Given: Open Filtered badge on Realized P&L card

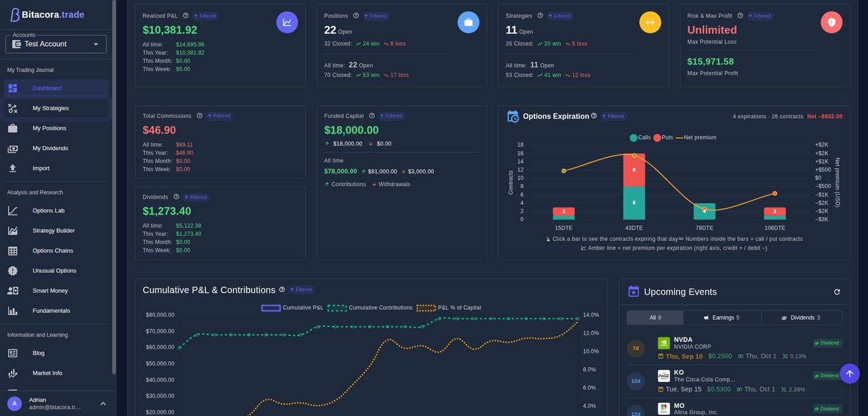Looking at the screenshot, I should 205,16.
